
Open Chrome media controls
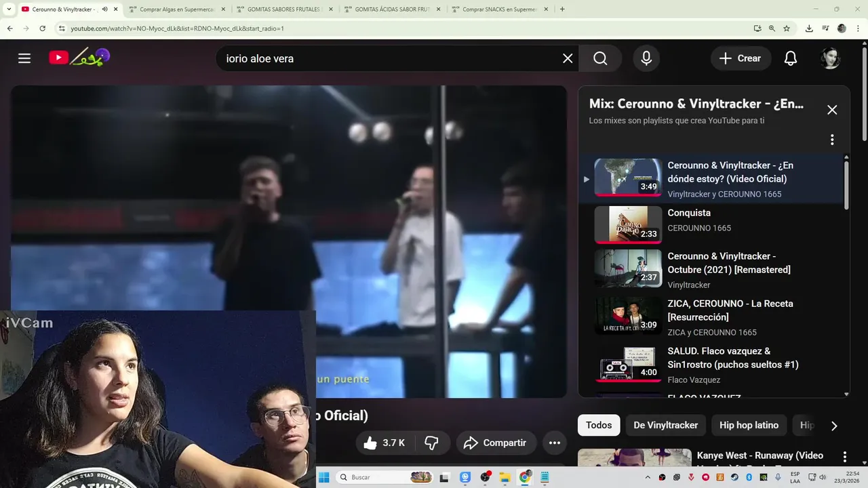(x=825, y=28)
